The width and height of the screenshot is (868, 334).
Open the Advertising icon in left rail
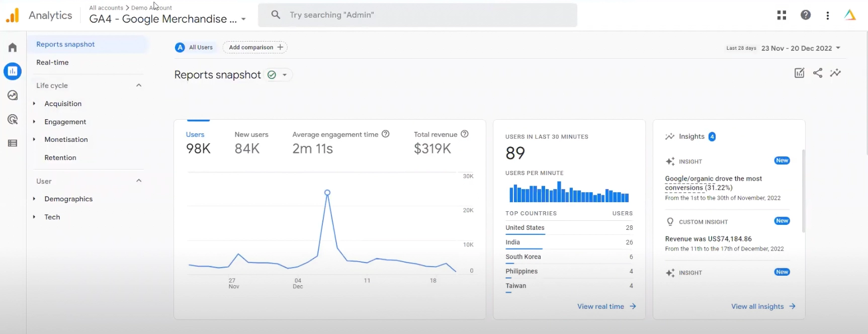coord(13,119)
